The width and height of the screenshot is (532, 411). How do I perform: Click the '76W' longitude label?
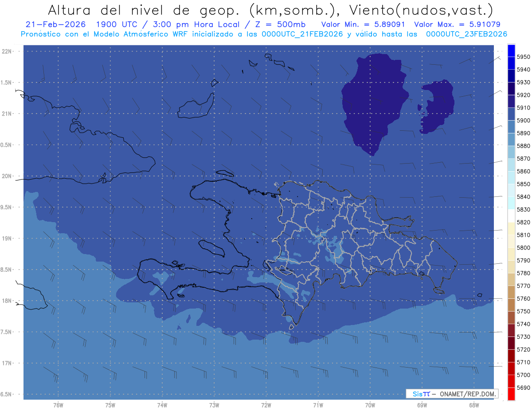[x=58, y=405]
